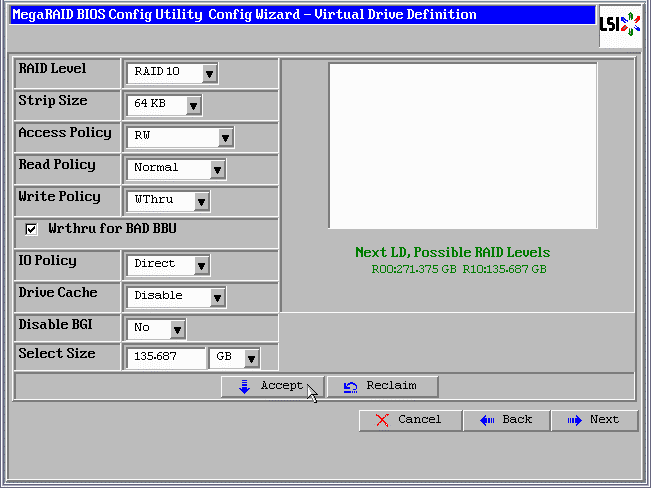The height and width of the screenshot is (488, 651).
Task: Click the Accept down-arrow icon
Action: coord(245,387)
